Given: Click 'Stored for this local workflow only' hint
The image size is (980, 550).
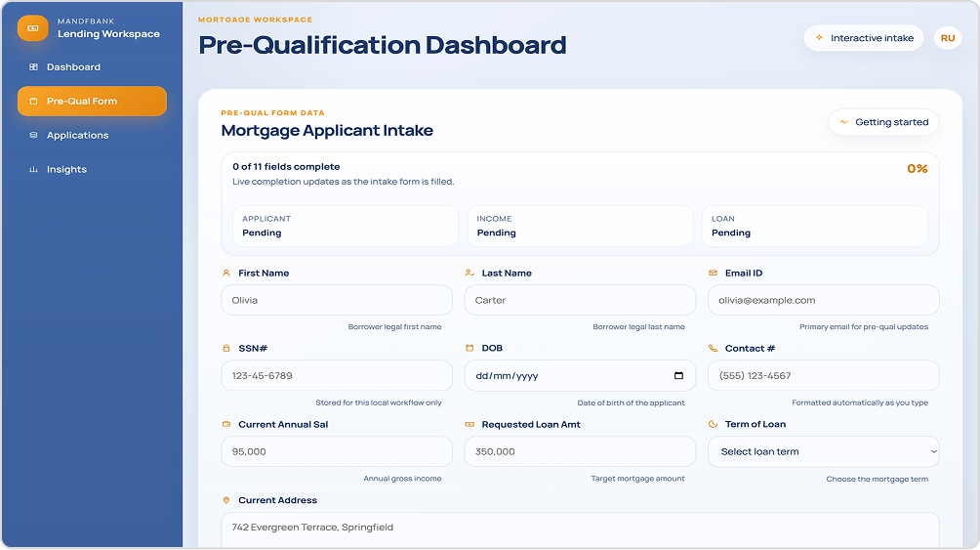Looking at the screenshot, I should click(378, 402).
